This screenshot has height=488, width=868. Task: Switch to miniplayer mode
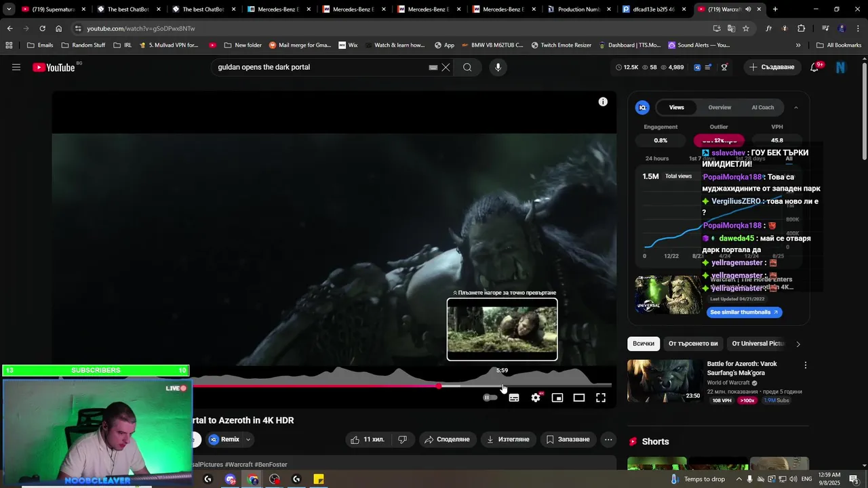557,398
